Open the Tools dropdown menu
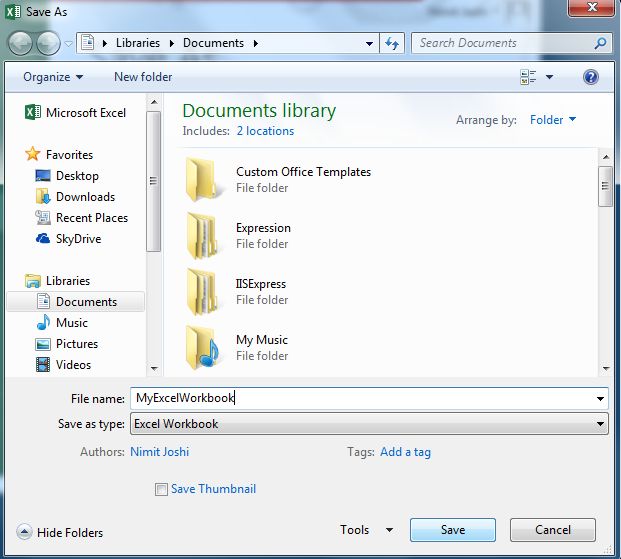621x559 pixels. [366, 530]
